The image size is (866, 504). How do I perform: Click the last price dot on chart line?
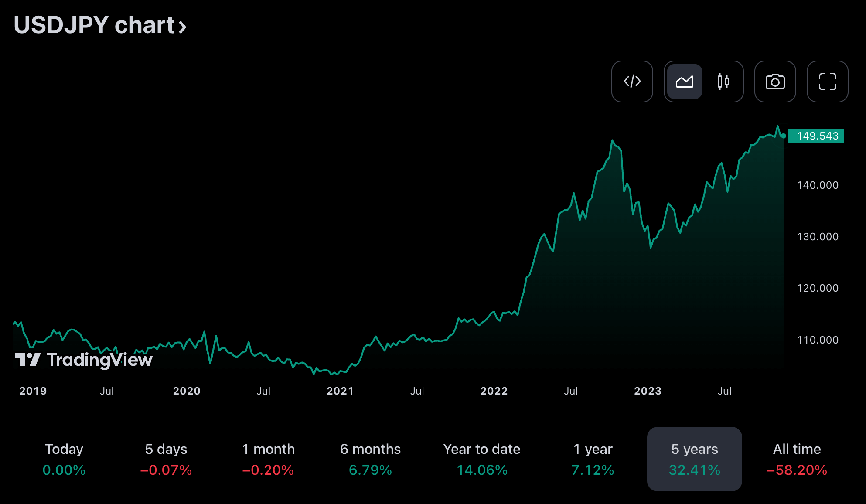click(784, 136)
